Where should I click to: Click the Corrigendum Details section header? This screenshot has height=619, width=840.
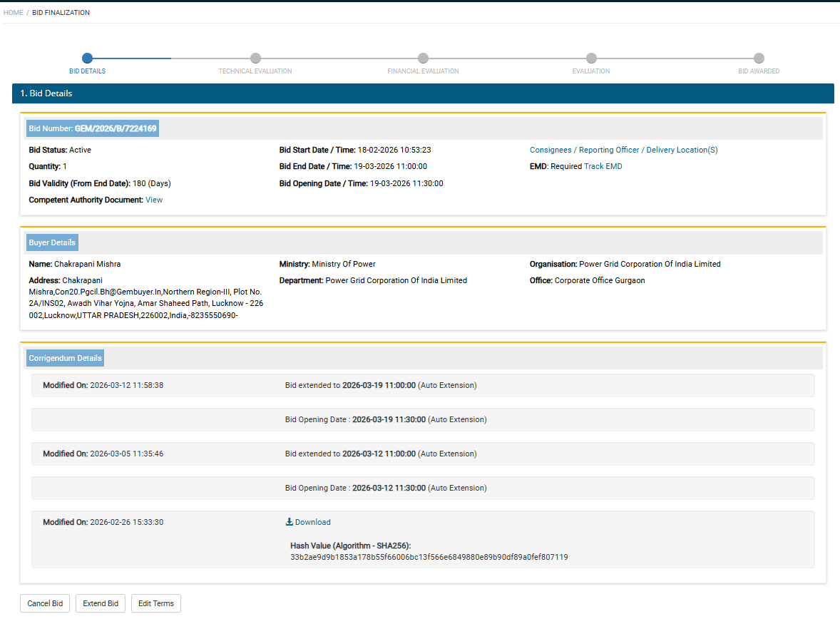click(65, 358)
